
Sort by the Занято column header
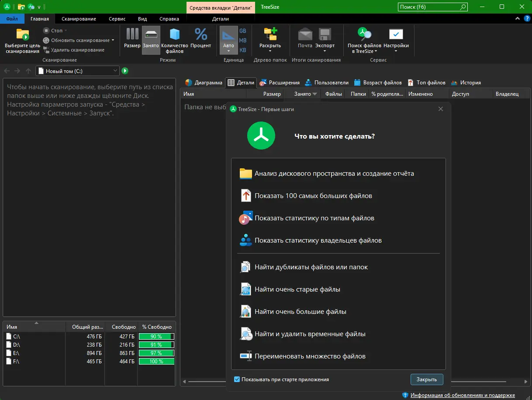coord(303,94)
